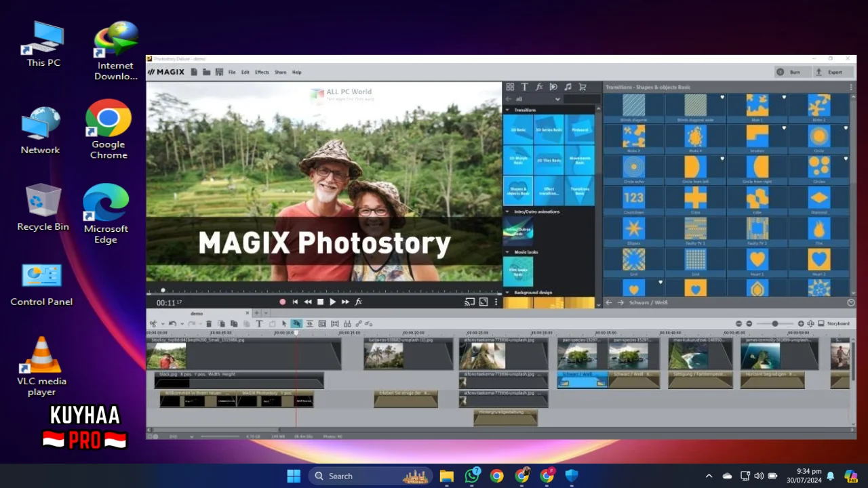Click the New project icon in toolbar
This screenshot has height=488, width=868.
point(194,72)
